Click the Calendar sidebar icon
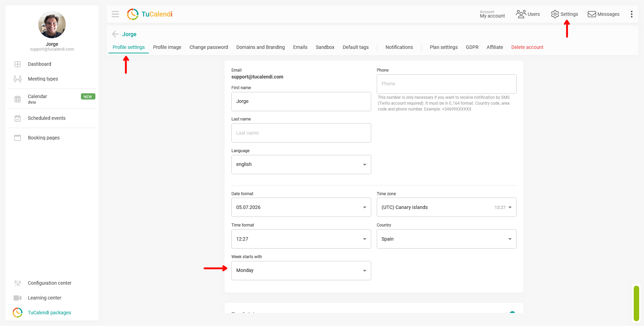 (18, 99)
